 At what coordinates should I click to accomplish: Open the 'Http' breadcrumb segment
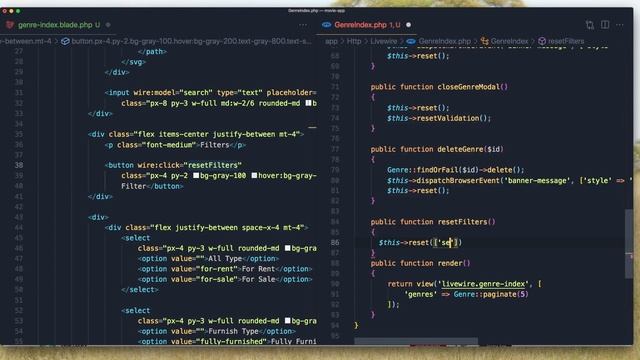pos(354,41)
